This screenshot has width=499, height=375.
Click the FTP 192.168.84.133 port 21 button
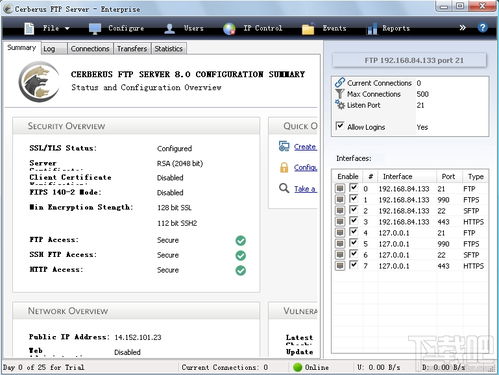410,61
